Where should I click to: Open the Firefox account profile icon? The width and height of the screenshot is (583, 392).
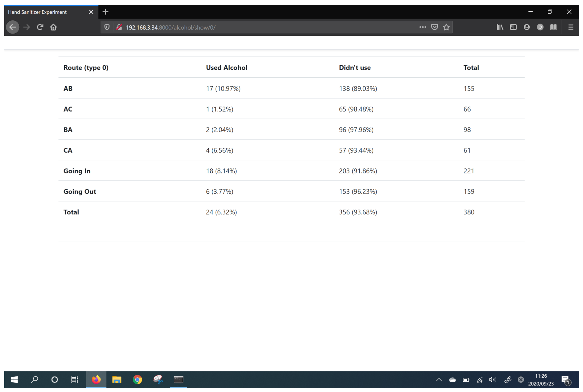(x=527, y=27)
